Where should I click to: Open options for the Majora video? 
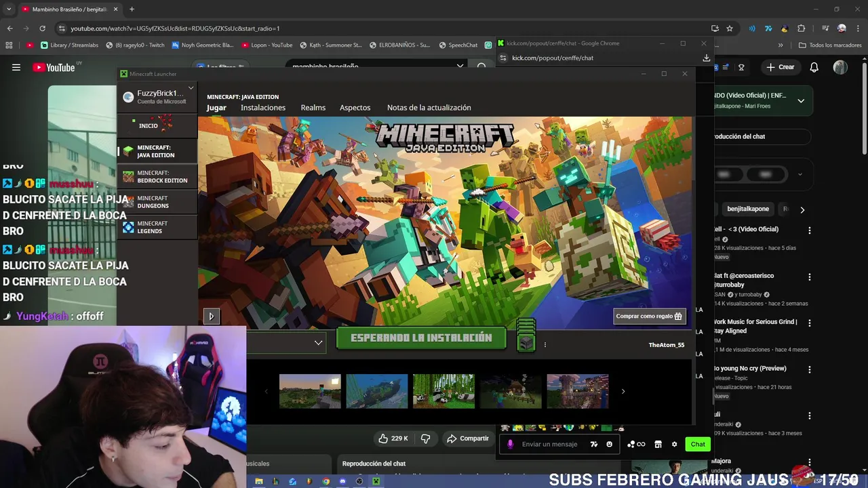[809, 463]
